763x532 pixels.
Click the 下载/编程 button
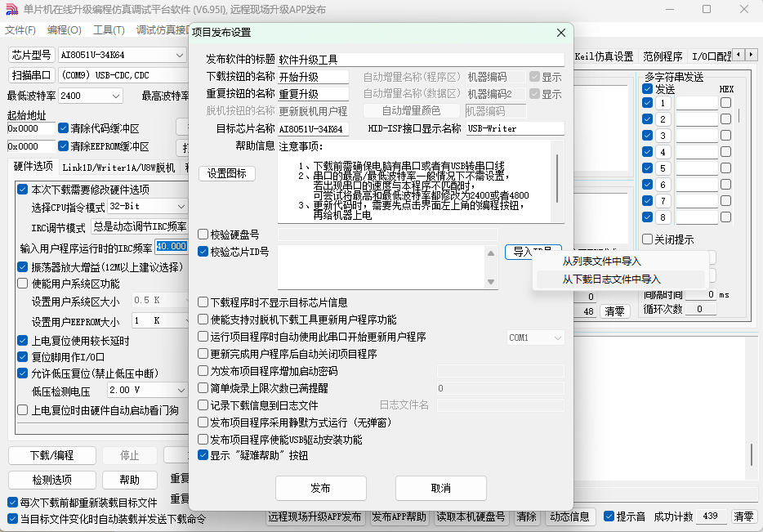pos(52,455)
